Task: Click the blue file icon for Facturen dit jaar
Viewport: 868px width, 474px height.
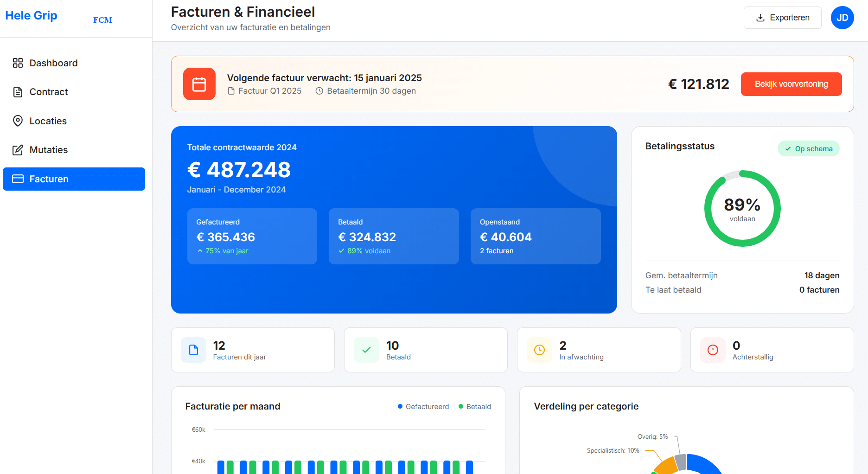Action: (193, 350)
